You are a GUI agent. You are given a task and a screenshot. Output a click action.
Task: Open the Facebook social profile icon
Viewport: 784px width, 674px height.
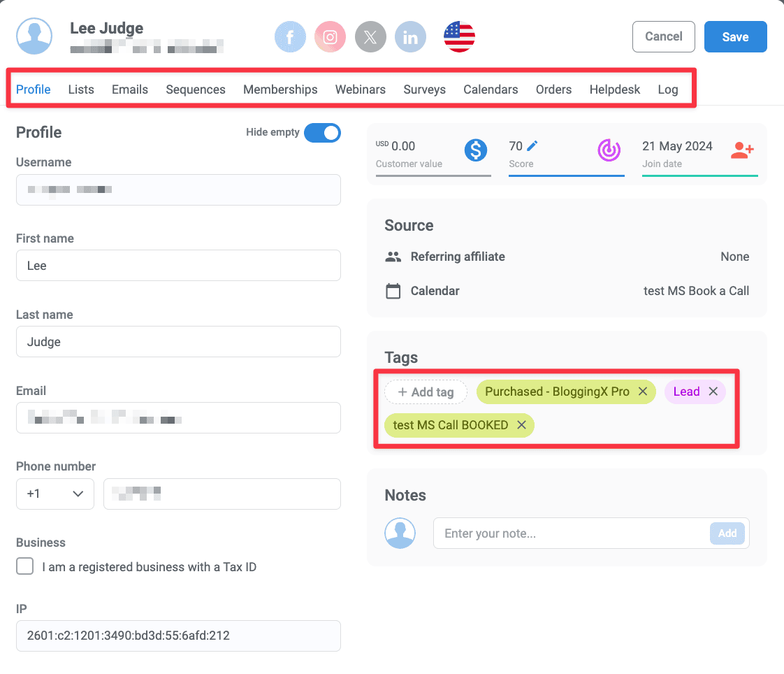290,36
